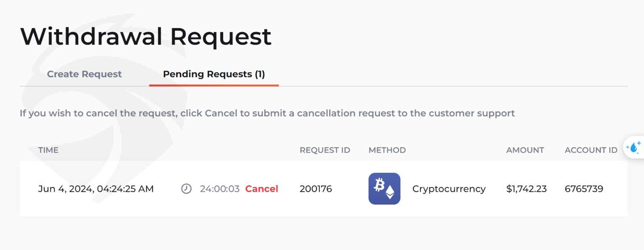Click the REQUEST ID column header

(x=324, y=150)
